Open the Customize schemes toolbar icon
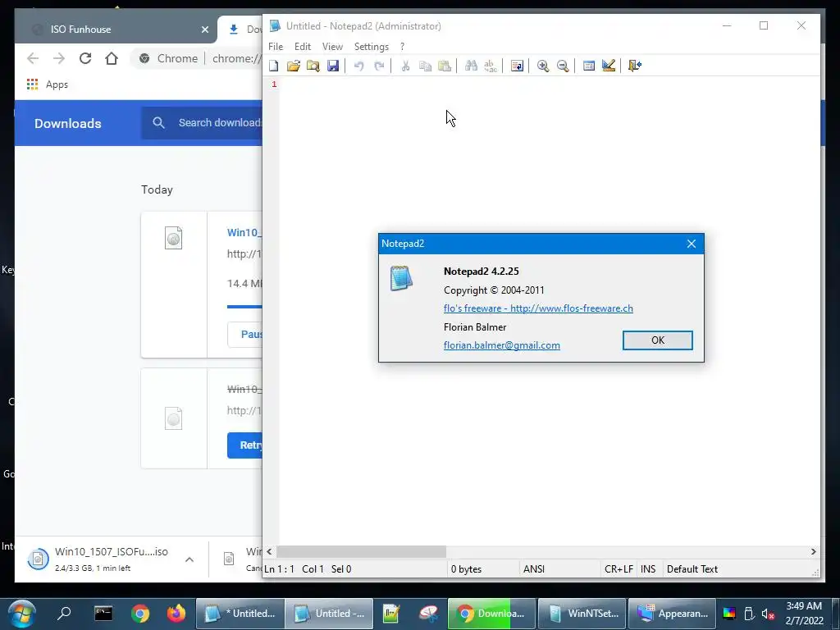Screen dimensions: 840x630 (609, 66)
